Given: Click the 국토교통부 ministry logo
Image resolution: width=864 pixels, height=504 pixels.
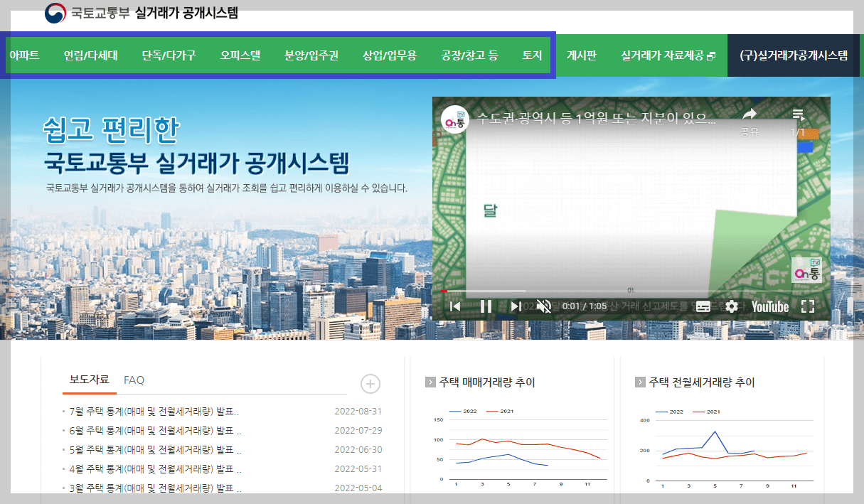Looking at the screenshot, I should click(x=53, y=12).
